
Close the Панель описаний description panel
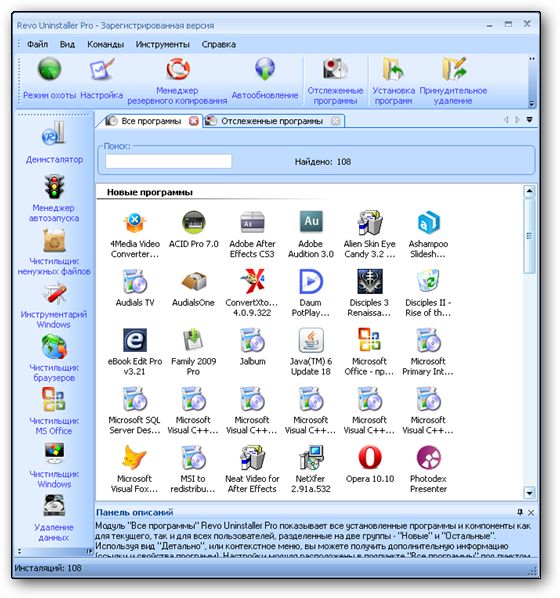click(x=531, y=513)
